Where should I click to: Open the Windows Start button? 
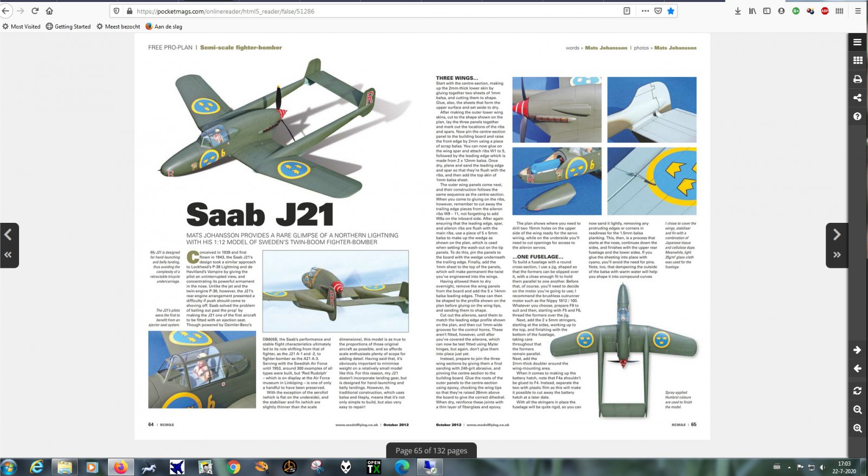[x=9, y=467]
